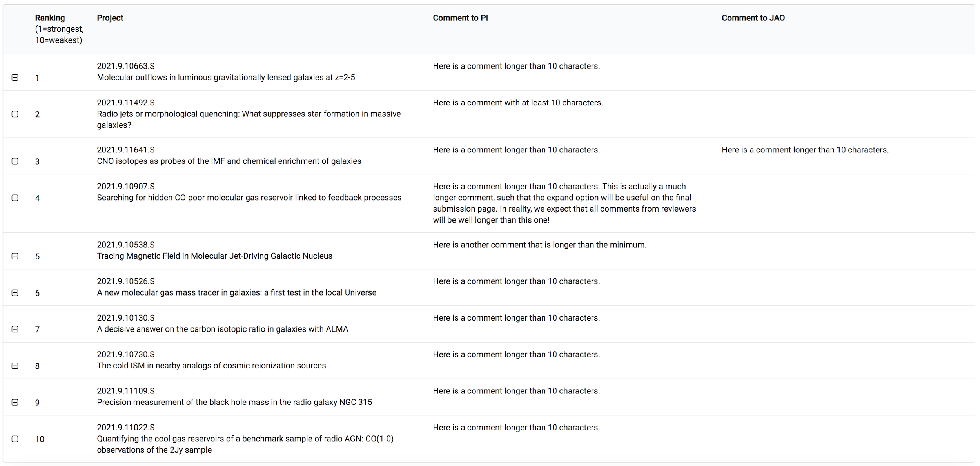Expand the 2021.9.11492.S project row
Screen dimensions: 980x466
click(x=15, y=114)
